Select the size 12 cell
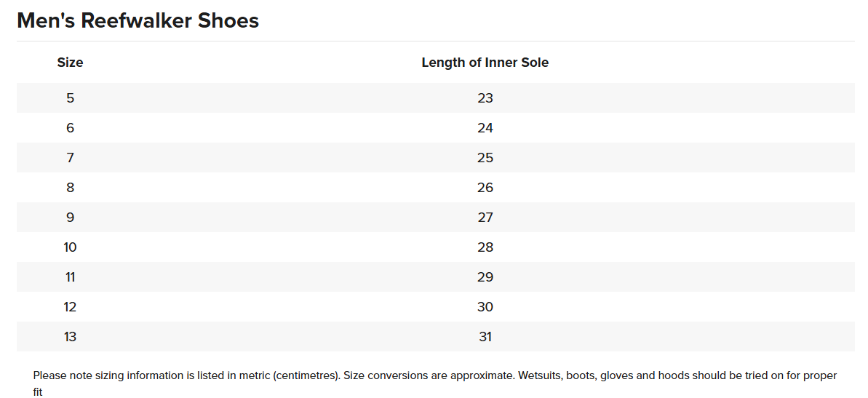 [x=70, y=307]
